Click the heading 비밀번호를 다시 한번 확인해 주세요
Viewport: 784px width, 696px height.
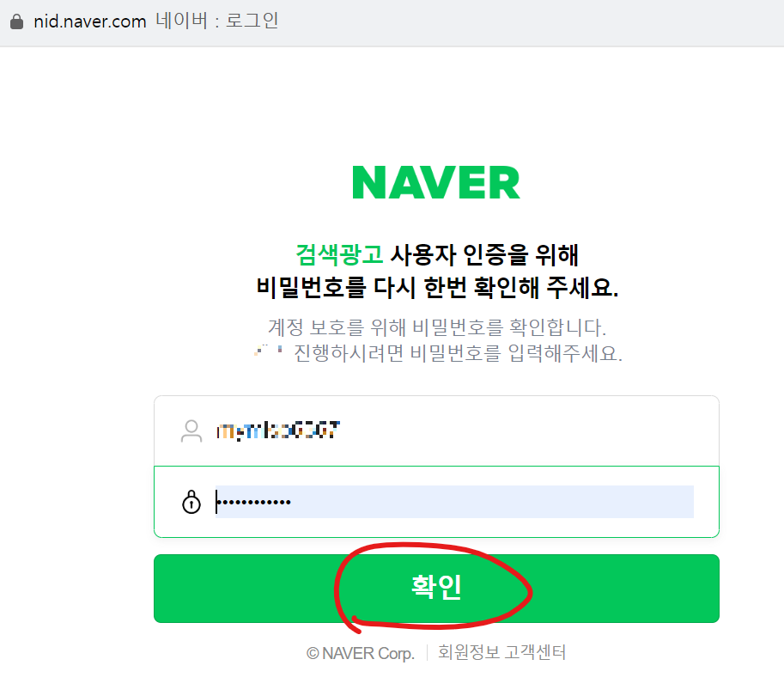[x=437, y=287]
